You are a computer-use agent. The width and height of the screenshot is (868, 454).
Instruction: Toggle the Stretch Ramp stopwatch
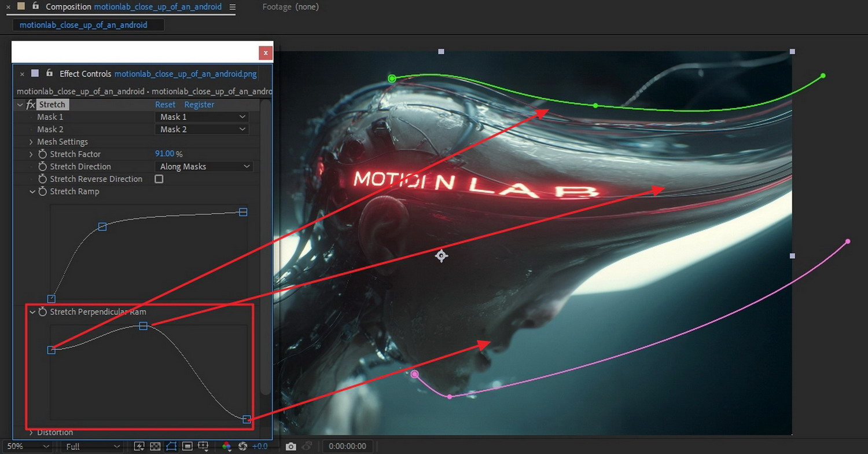[x=42, y=191]
